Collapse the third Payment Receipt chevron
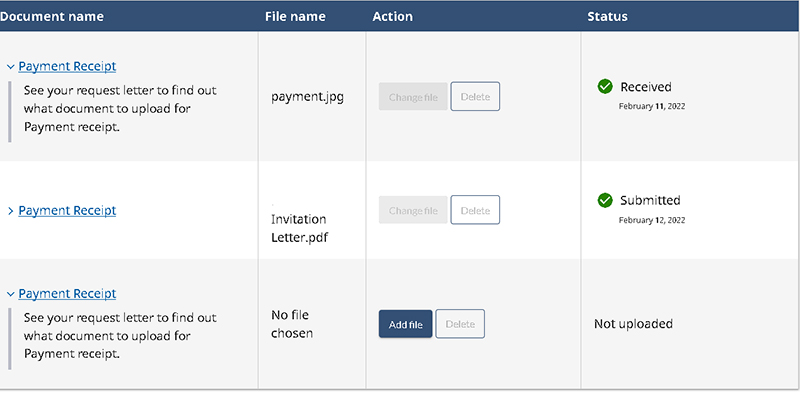 tap(11, 294)
